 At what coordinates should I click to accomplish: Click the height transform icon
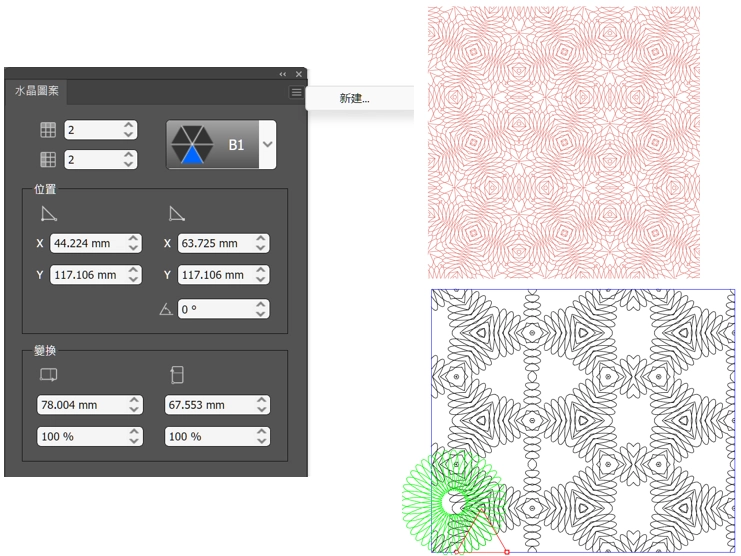(177, 375)
